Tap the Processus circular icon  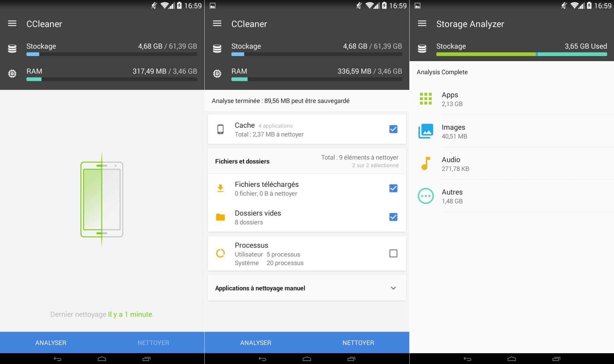click(220, 253)
